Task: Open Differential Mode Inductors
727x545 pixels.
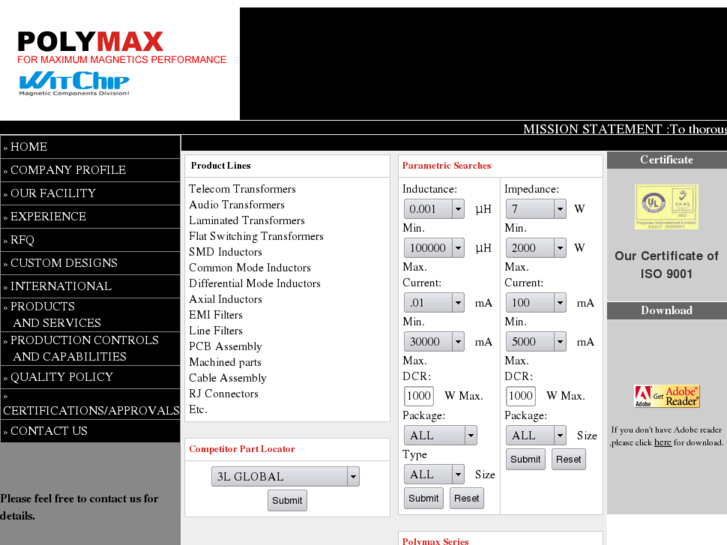Action: click(x=255, y=283)
